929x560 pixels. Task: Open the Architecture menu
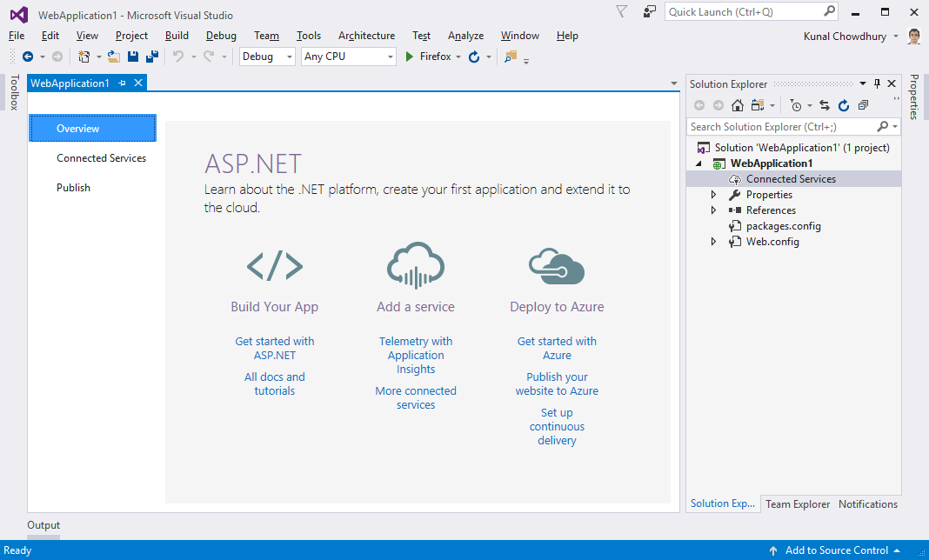[x=367, y=36]
